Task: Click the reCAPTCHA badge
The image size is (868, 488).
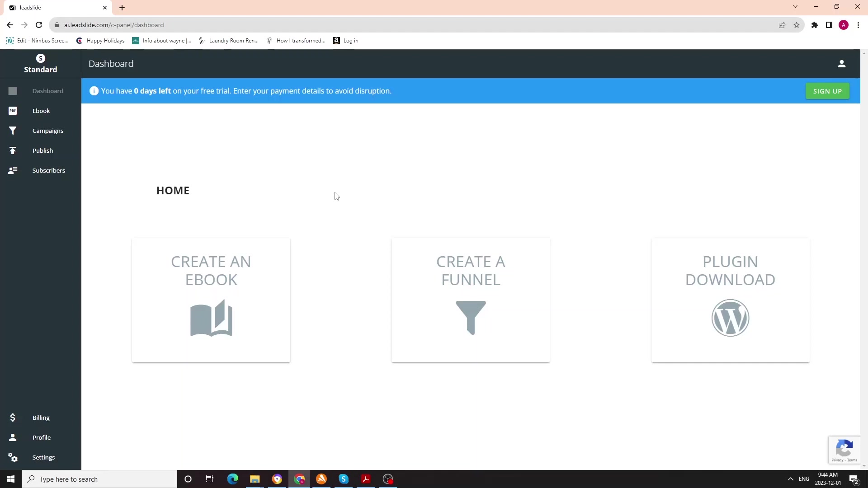Action: coord(844,450)
